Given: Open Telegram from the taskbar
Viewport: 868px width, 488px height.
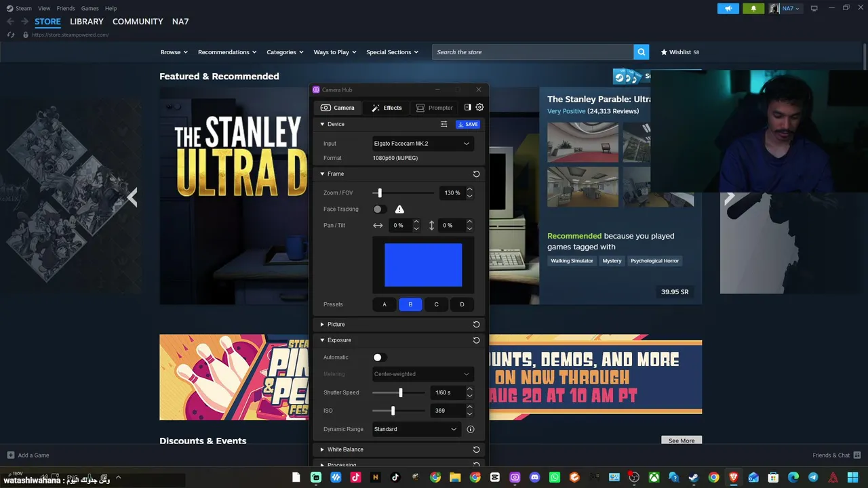Looking at the screenshot, I should point(813,477).
